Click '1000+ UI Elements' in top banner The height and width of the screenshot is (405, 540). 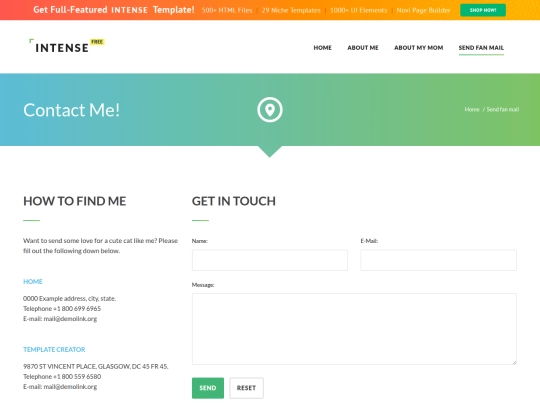click(359, 10)
